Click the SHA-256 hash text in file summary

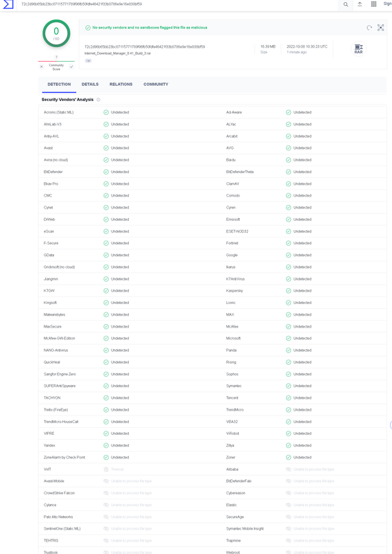tap(145, 46)
